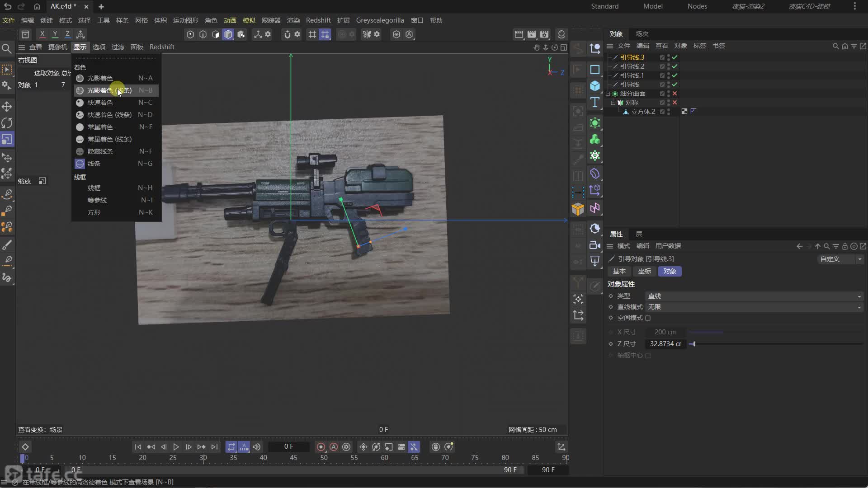Viewport: 868px width, 488px height.
Task: Click the 坐标 attribute button
Action: click(x=644, y=271)
